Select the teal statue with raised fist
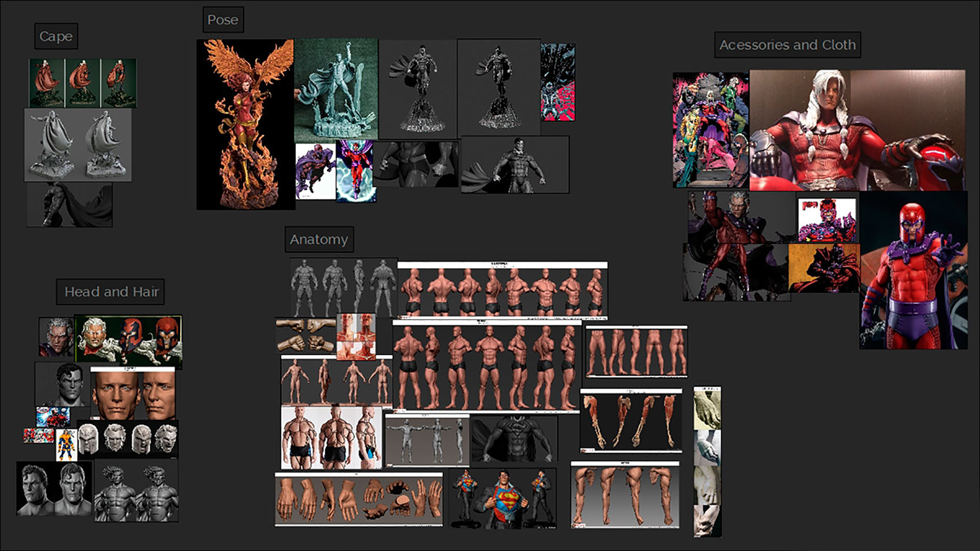 click(x=336, y=89)
